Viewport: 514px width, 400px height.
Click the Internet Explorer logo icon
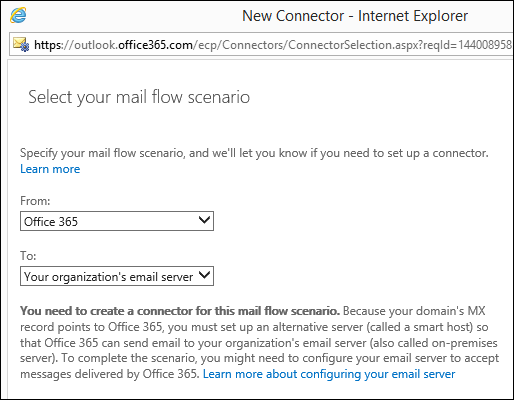[18, 16]
